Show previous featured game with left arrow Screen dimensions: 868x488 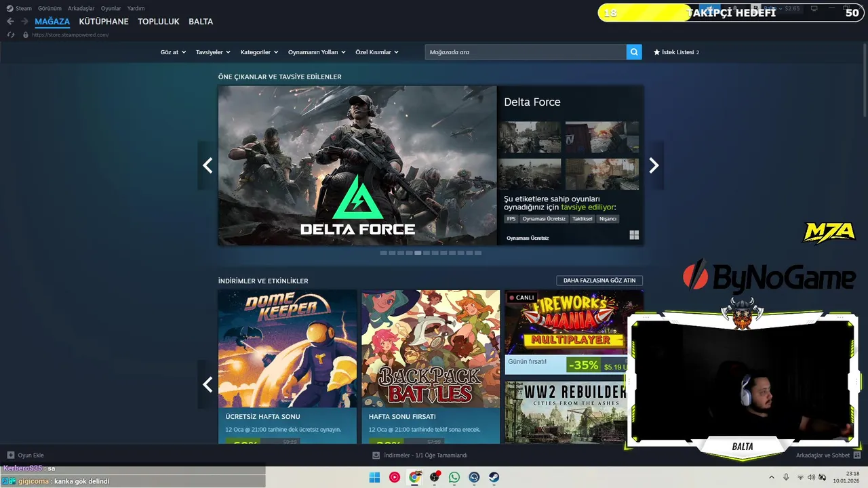pos(208,165)
